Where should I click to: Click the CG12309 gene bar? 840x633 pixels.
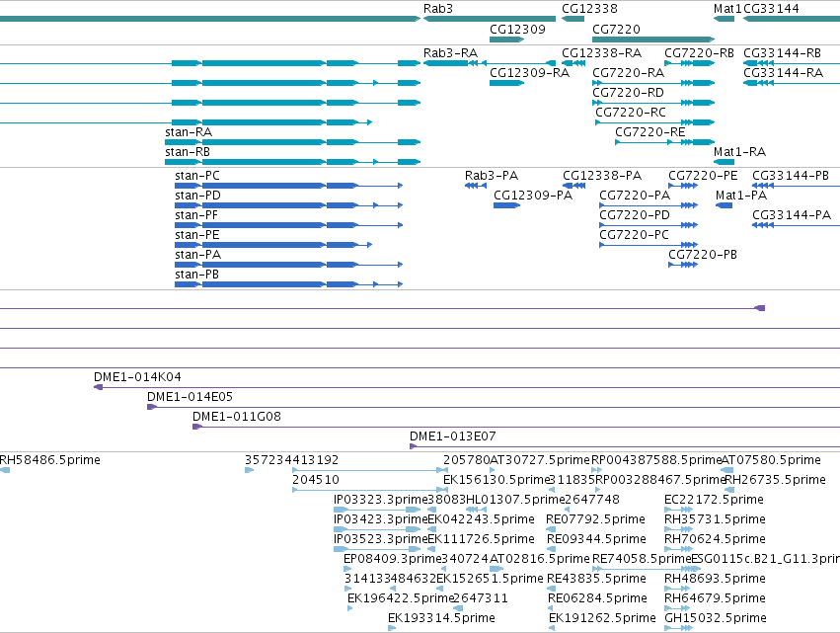coord(506,40)
